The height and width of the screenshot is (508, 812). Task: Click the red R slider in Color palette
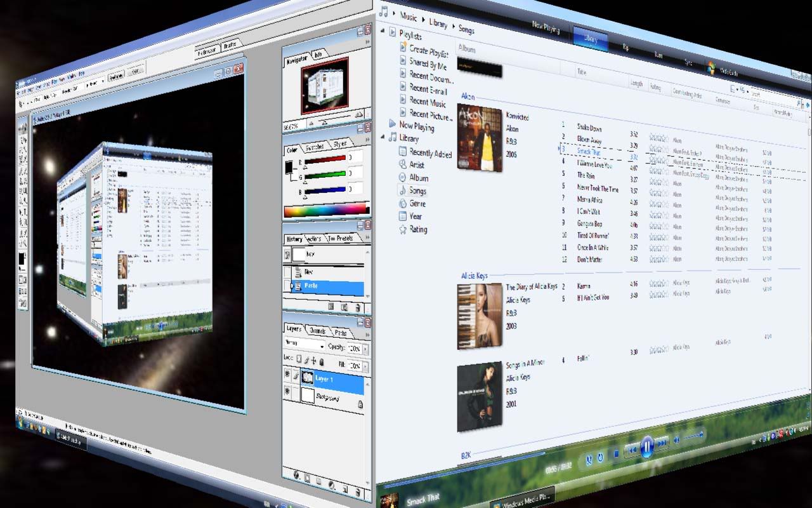point(326,159)
